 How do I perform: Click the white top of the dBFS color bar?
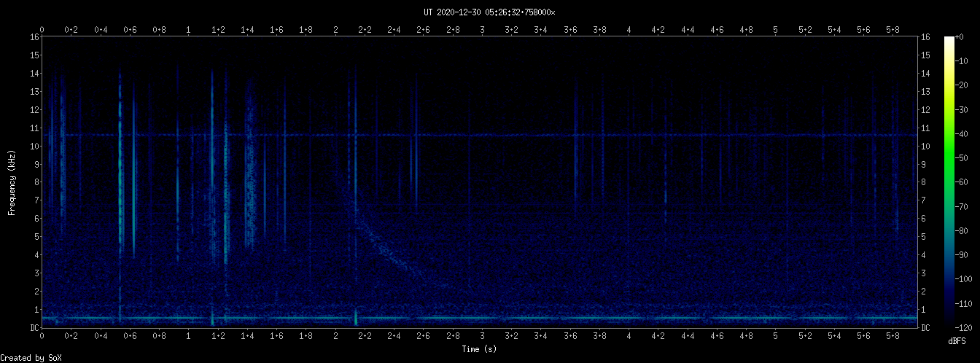coord(949,39)
